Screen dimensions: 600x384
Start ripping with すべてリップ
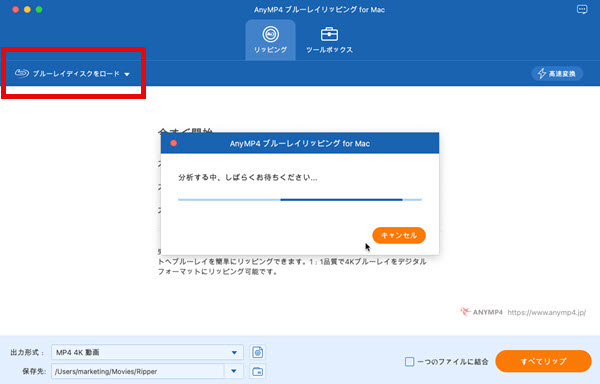tap(543, 361)
